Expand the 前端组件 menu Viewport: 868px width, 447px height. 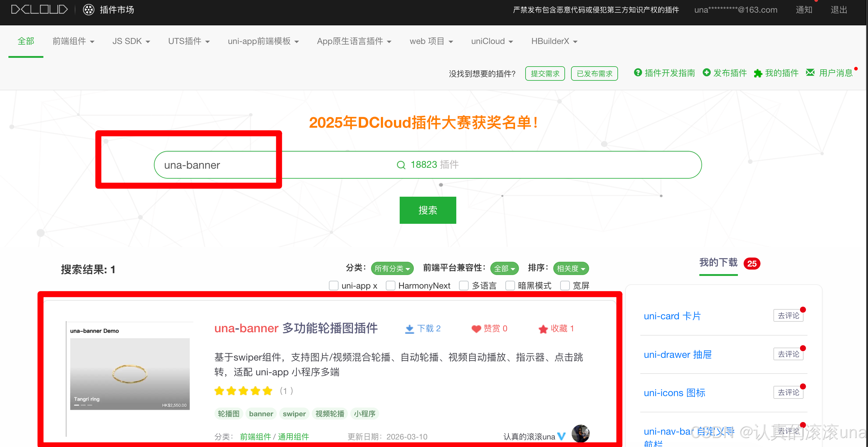(x=73, y=41)
